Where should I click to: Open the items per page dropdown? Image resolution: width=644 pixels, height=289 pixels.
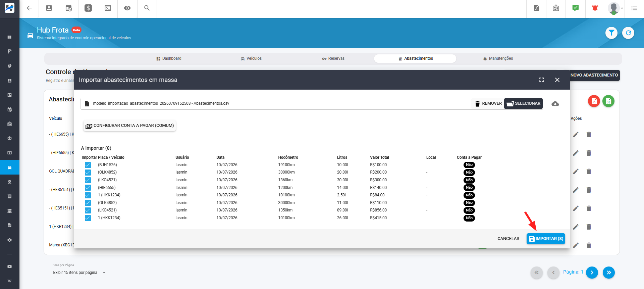click(80, 273)
